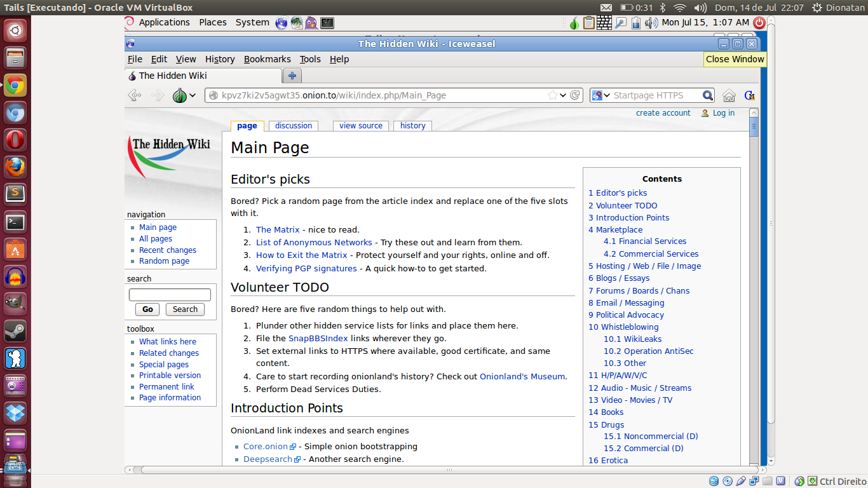This screenshot has height=488, width=868.
Task: Click the wiki Go button
Action: [147, 309]
